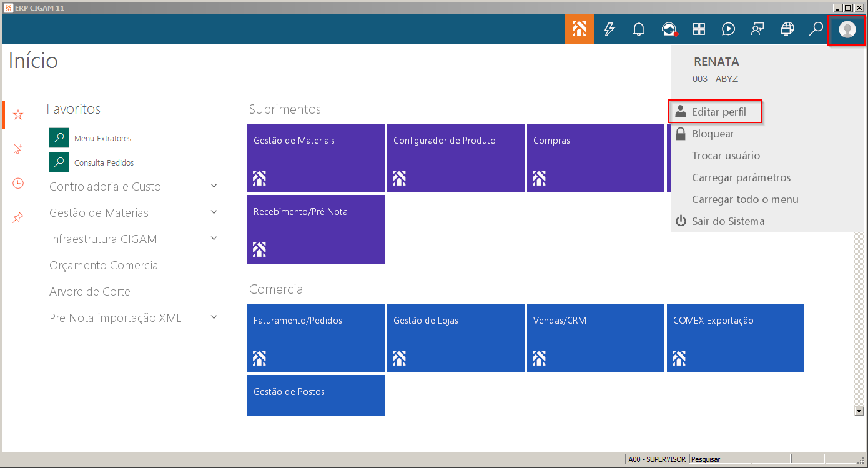This screenshot has height=468, width=868.
Task: Open the Recebimento/Pré Nota tile
Action: pos(316,229)
